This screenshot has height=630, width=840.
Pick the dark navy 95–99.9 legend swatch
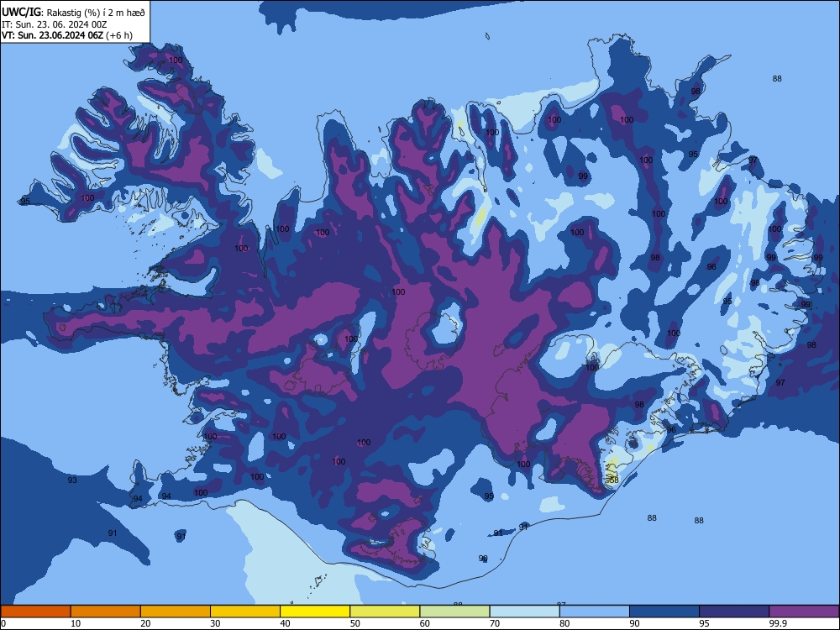pos(734,612)
